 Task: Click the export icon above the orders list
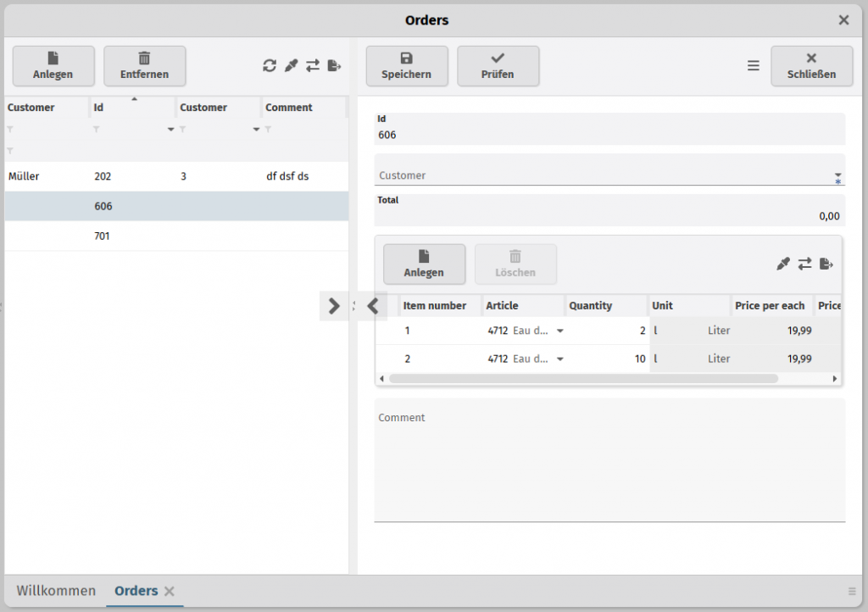[x=335, y=66]
